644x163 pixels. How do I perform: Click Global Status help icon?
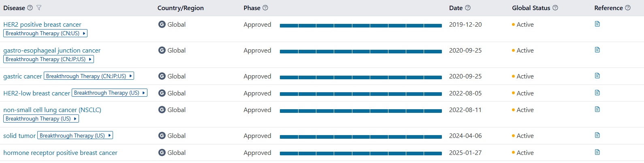point(555,8)
